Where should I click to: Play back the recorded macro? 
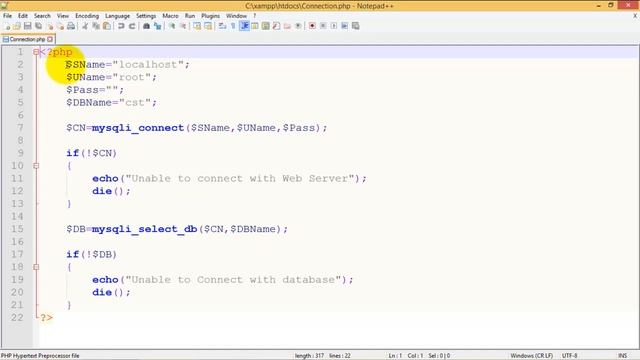click(334, 26)
